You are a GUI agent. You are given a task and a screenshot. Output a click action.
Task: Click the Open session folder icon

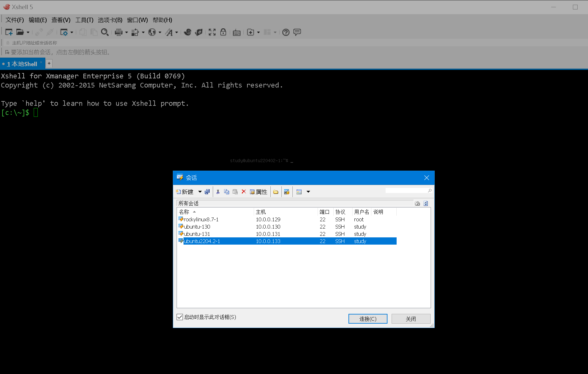coord(20,32)
